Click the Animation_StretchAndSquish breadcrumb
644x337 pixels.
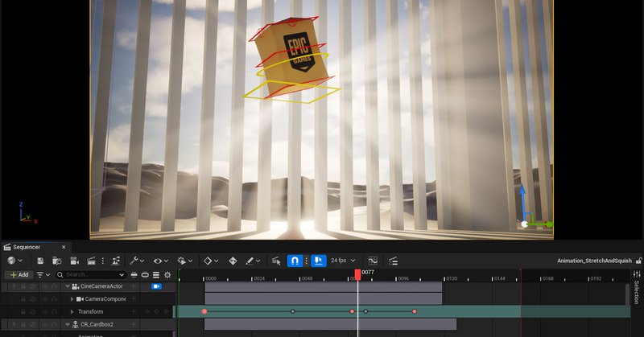594,261
